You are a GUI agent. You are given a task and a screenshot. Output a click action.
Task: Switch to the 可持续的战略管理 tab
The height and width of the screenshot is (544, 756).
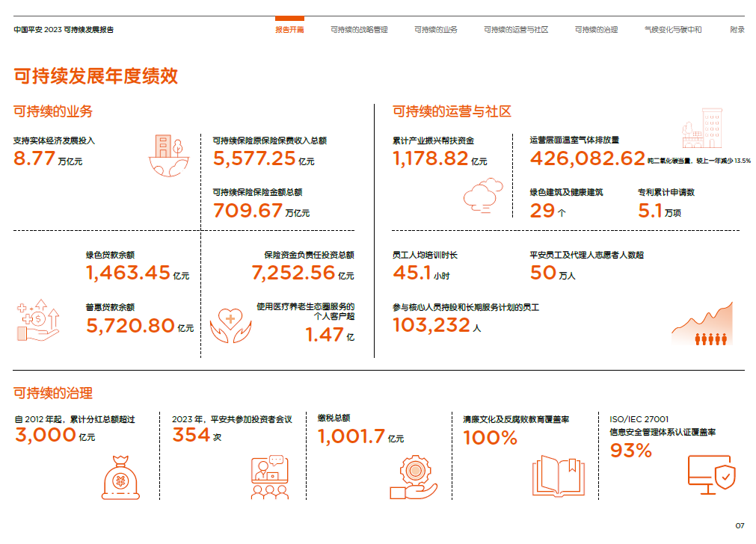click(359, 30)
